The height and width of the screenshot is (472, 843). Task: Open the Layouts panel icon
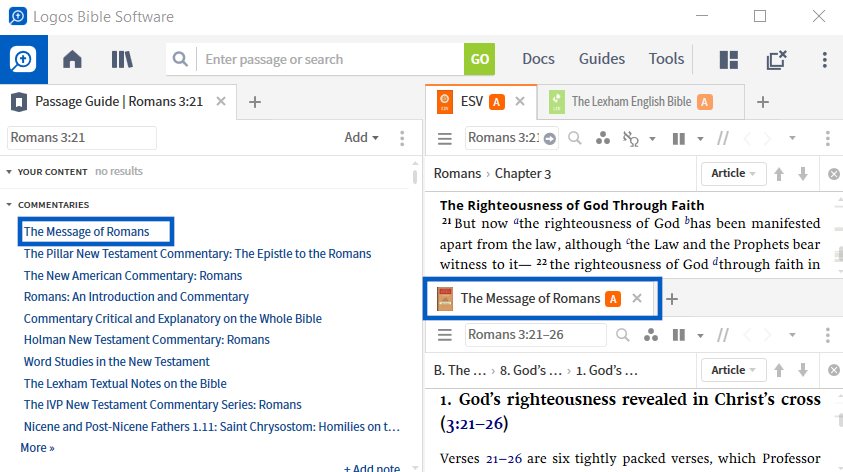point(729,59)
